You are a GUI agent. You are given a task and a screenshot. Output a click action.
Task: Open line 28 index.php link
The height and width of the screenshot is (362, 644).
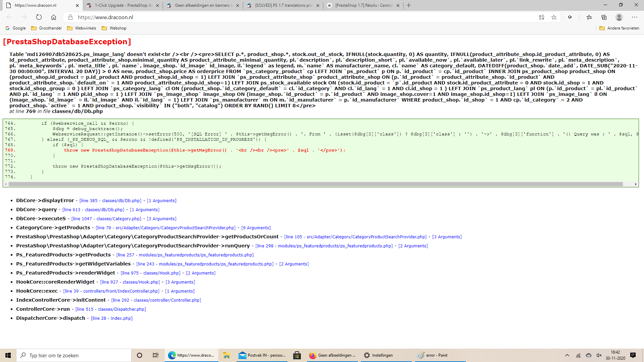tap(112, 318)
